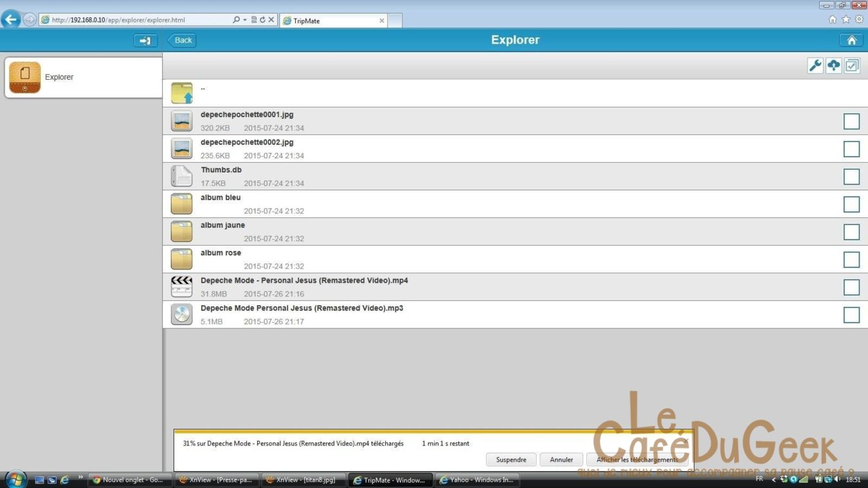
Task: Click the home icon in header
Action: tap(851, 41)
